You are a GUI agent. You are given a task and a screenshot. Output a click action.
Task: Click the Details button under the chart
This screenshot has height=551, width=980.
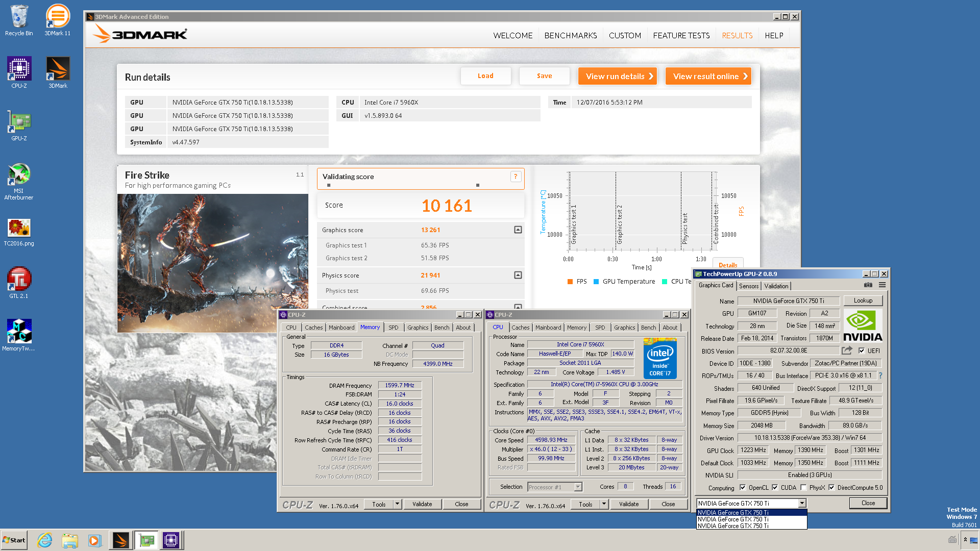point(728,265)
